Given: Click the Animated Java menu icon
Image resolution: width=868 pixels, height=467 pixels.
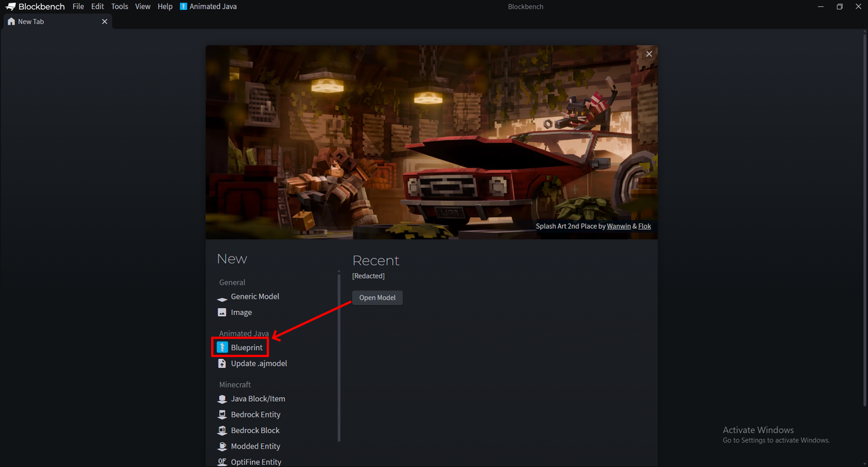Looking at the screenshot, I should pyautogui.click(x=183, y=7).
